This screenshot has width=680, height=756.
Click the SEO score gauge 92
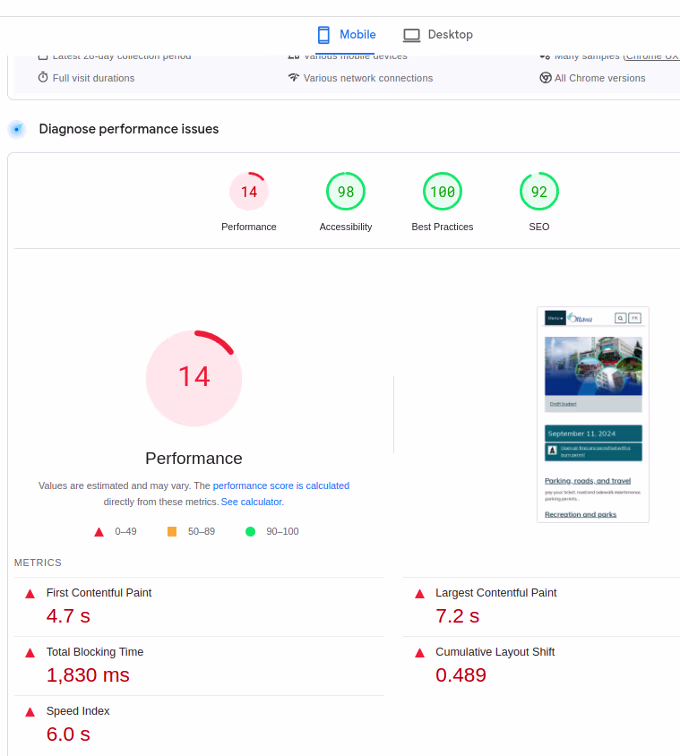pos(539,191)
